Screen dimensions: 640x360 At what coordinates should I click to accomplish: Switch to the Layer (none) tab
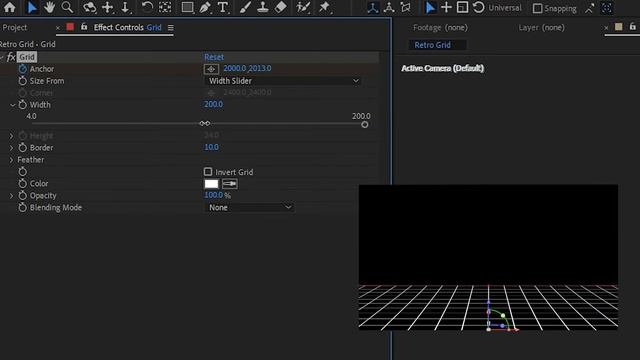(x=541, y=27)
